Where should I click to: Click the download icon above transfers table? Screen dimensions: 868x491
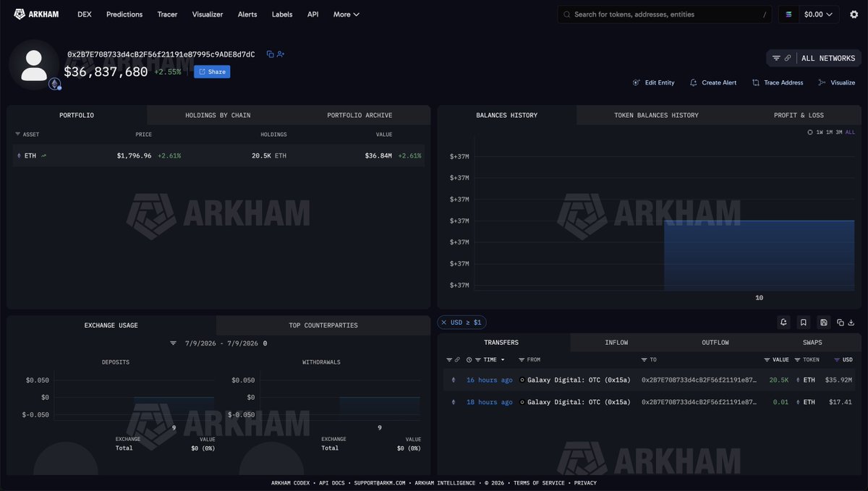coord(851,323)
